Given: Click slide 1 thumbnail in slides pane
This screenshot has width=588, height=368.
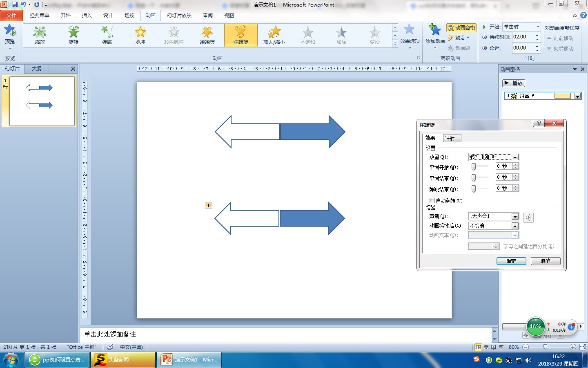Looking at the screenshot, I should coord(42,101).
